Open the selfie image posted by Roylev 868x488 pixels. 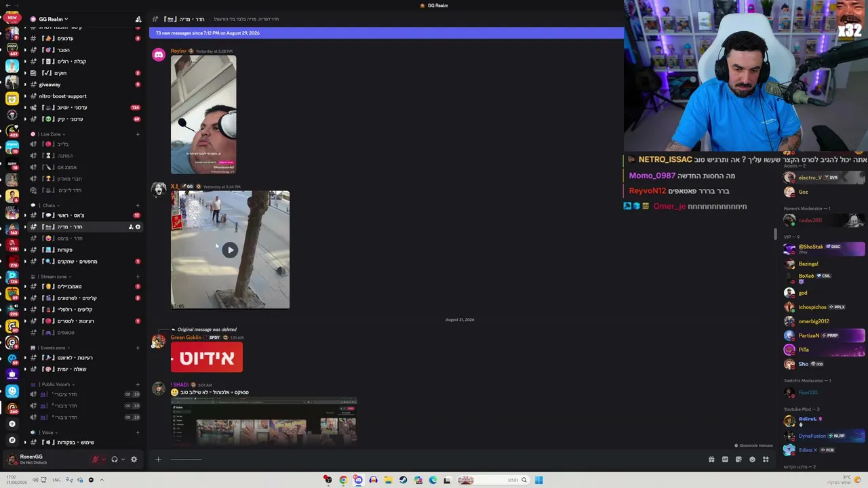[x=203, y=115]
